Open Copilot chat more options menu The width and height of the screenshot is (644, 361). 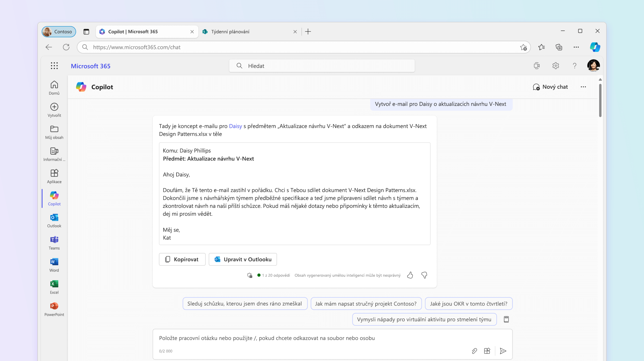click(583, 87)
